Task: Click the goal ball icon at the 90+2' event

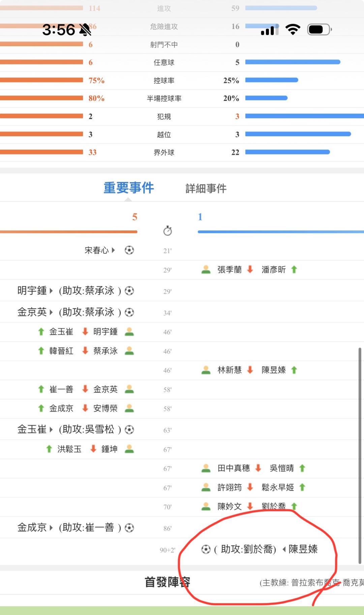Action: (x=206, y=549)
